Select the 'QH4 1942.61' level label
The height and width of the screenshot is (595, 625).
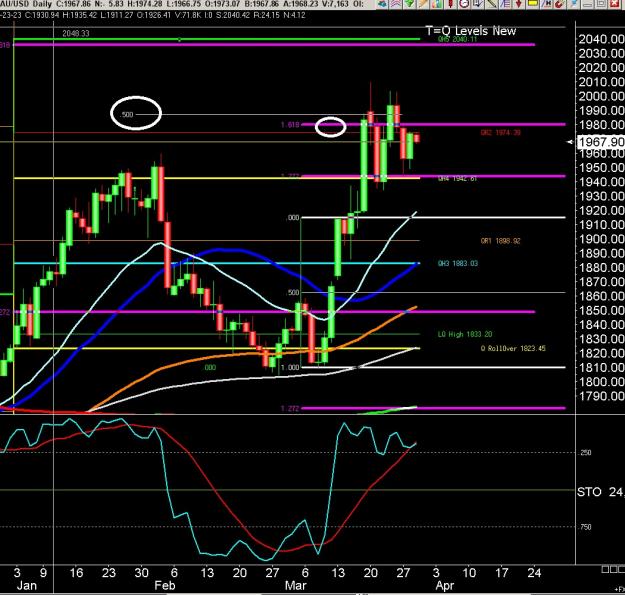(x=457, y=179)
